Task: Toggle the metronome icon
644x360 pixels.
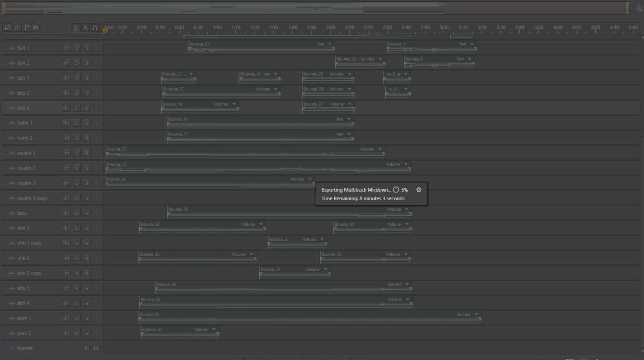Action: (x=76, y=28)
